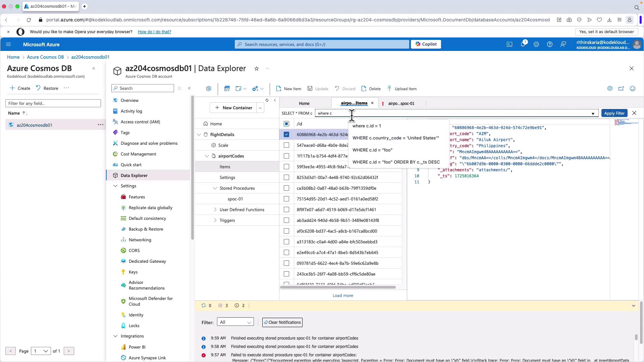Select the airpo...Items tab

[x=354, y=103]
